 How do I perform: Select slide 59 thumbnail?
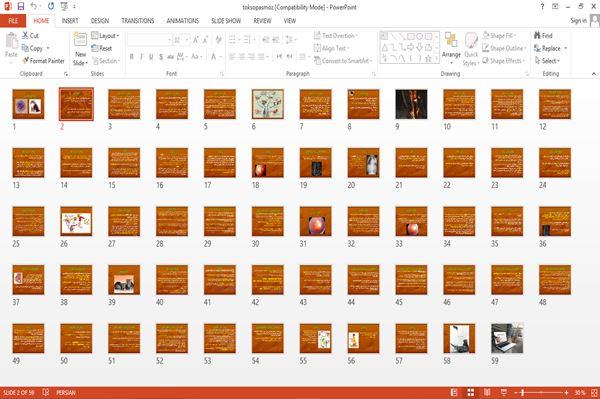(507, 339)
